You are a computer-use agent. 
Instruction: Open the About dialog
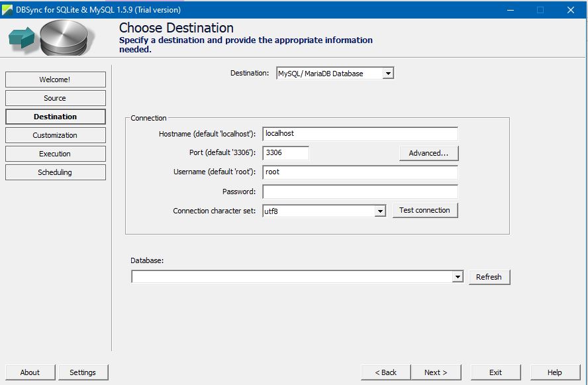click(29, 372)
